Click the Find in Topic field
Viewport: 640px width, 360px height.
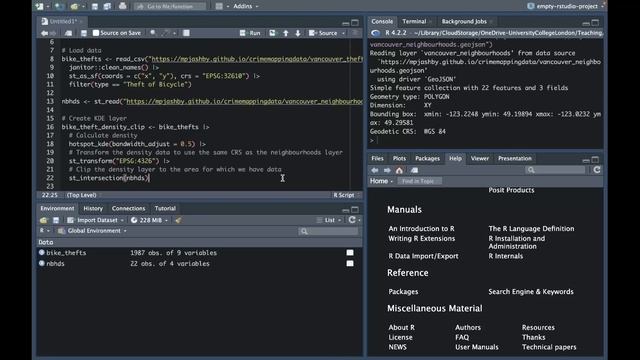419,181
